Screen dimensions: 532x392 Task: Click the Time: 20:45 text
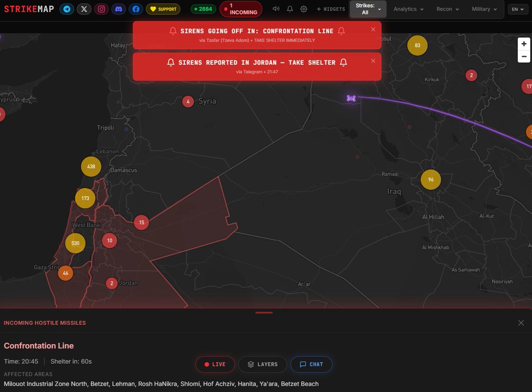21,361
